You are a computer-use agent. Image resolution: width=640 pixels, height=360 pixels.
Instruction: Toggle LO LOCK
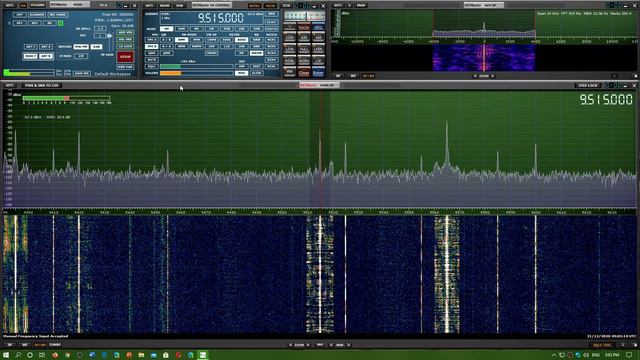pyautogui.click(x=125, y=47)
